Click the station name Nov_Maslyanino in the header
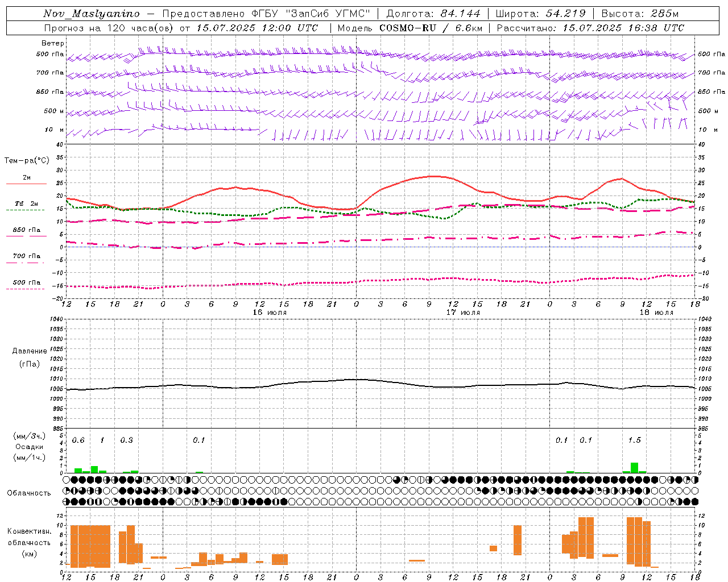Viewport: 728px width, 582px height. [x=92, y=14]
